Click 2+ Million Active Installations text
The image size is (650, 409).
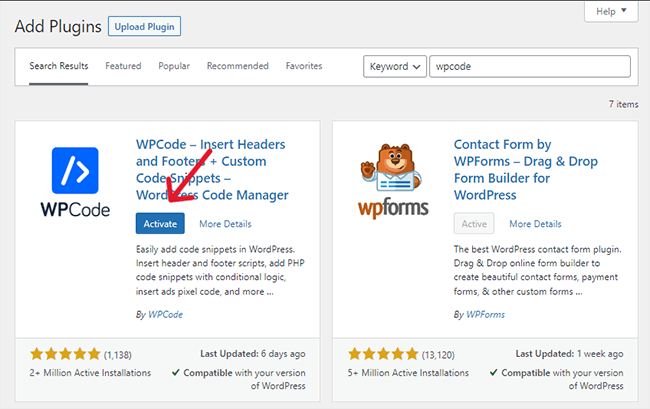click(90, 373)
